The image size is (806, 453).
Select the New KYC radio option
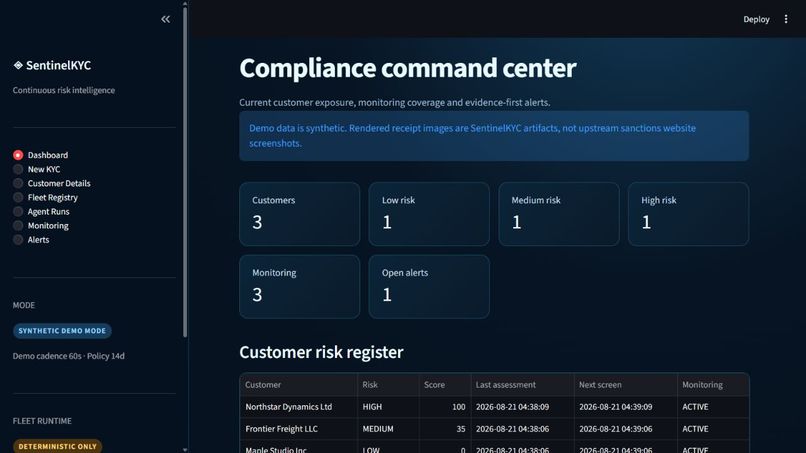(x=36, y=169)
